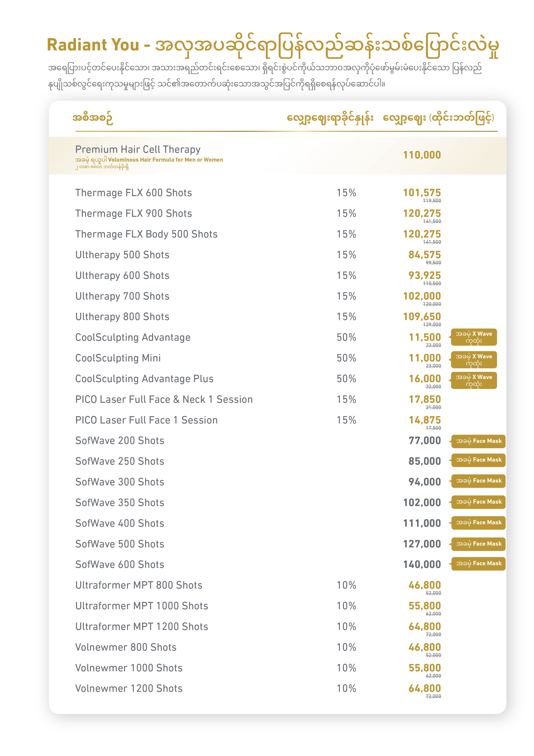This screenshot has height=756, width=534.
Task: Select the Thermage FLX Body 500 Shots item
Action: point(146,234)
